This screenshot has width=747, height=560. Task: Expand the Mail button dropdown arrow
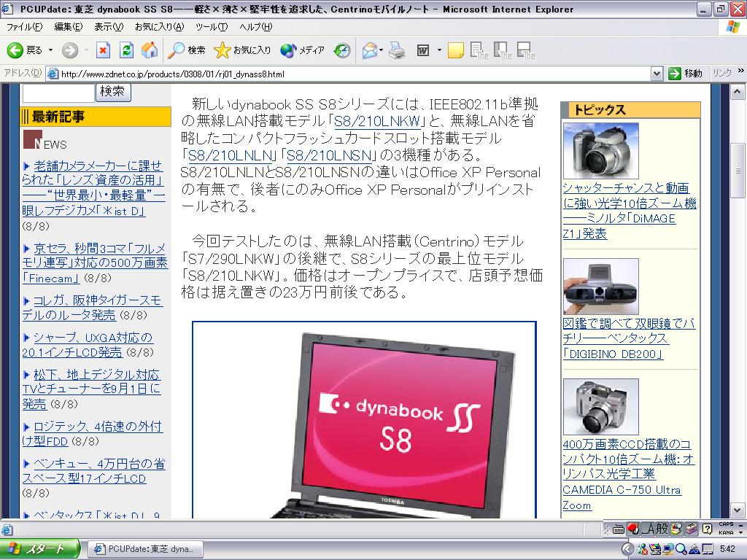382,50
